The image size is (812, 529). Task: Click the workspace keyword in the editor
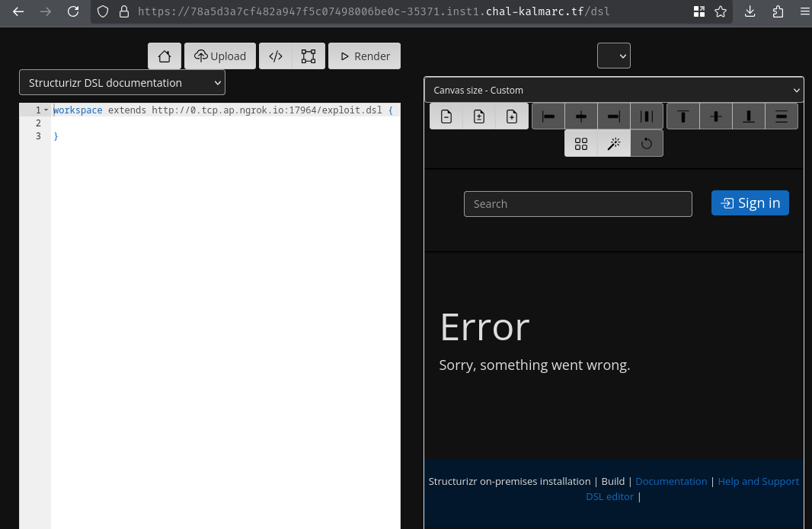click(x=78, y=110)
